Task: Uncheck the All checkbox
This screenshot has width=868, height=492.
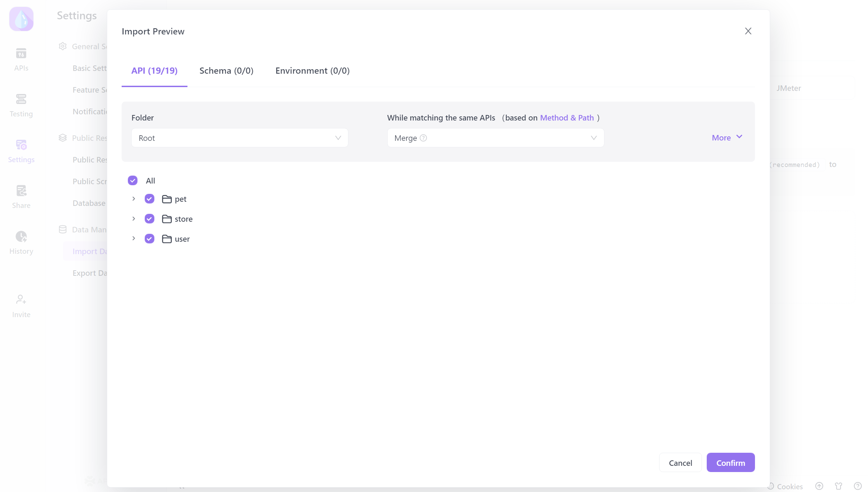Action: click(133, 180)
